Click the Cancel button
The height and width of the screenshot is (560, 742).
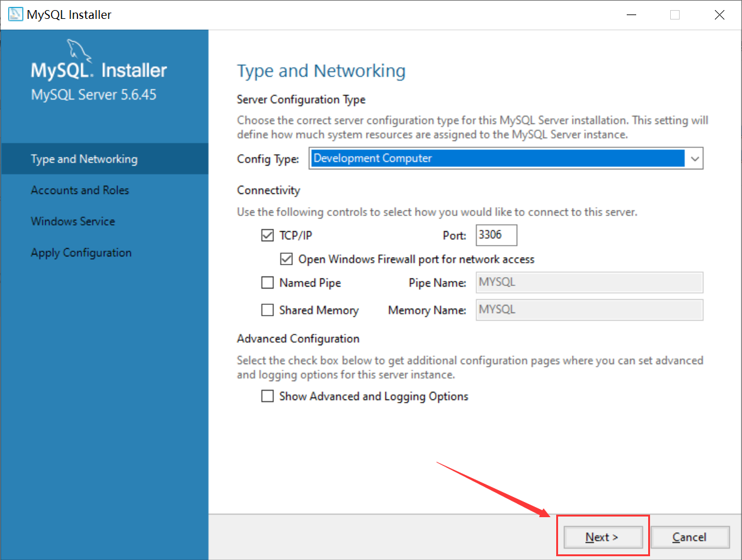pos(690,537)
